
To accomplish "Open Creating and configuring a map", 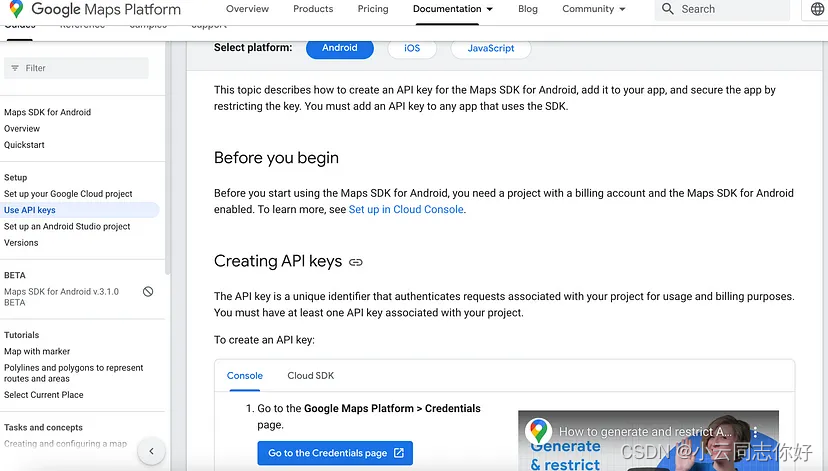I will pyautogui.click(x=65, y=444).
